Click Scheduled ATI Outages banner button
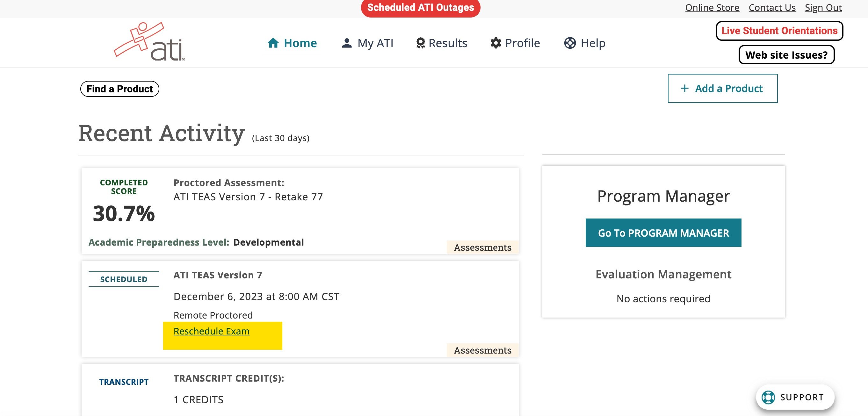This screenshot has height=416, width=868. [421, 8]
